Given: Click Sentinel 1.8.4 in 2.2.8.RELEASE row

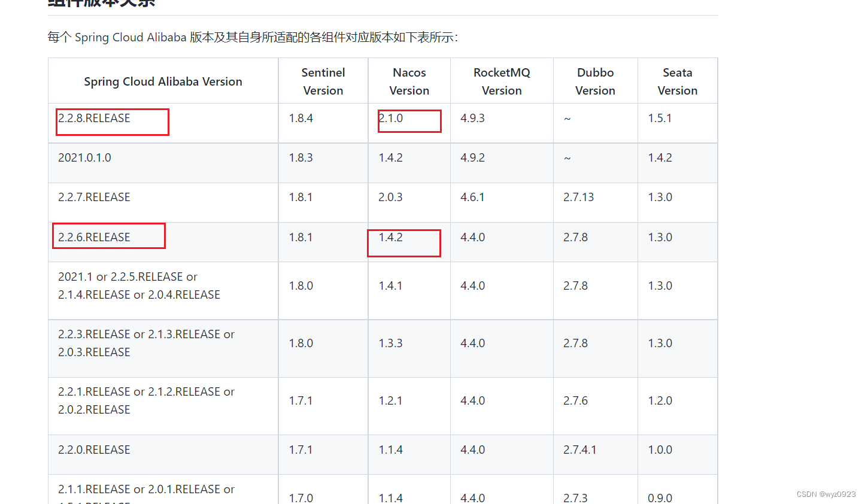Looking at the screenshot, I should [x=323, y=123].
